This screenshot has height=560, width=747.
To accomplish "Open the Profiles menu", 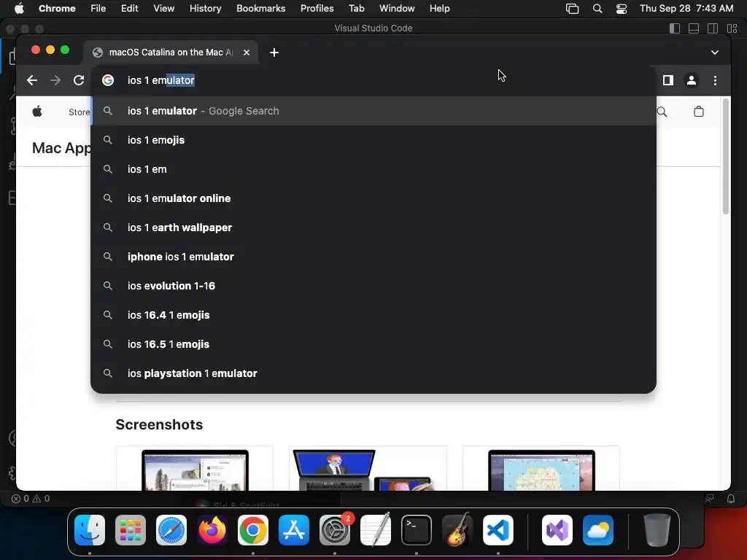I will coord(317,9).
